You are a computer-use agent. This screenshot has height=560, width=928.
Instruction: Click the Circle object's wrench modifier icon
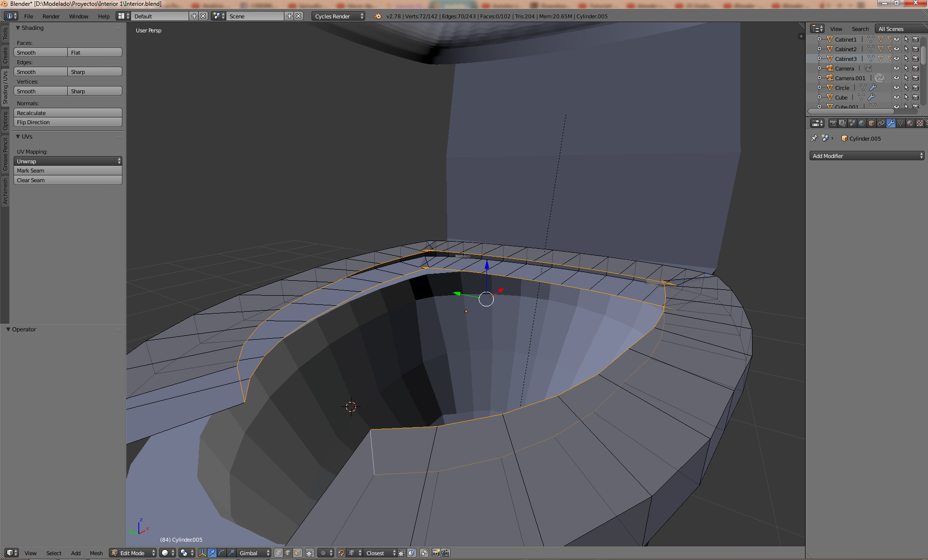[873, 87]
